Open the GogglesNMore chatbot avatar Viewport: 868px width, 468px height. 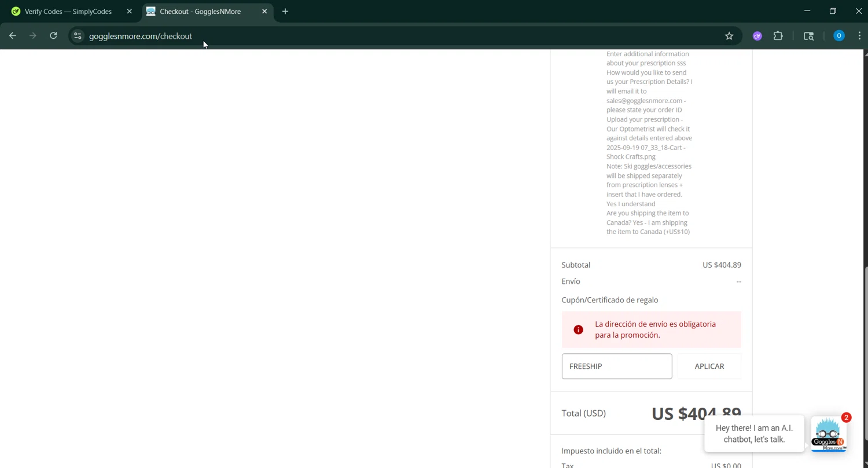pos(829,433)
